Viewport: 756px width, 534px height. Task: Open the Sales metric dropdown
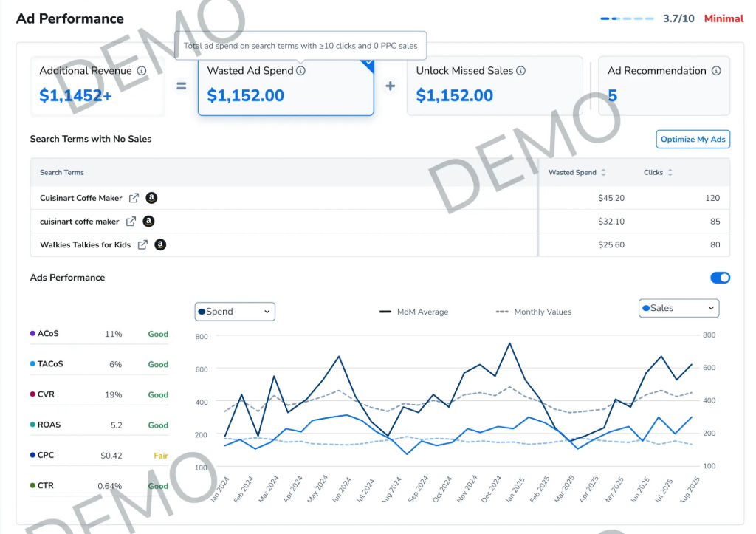(x=679, y=308)
